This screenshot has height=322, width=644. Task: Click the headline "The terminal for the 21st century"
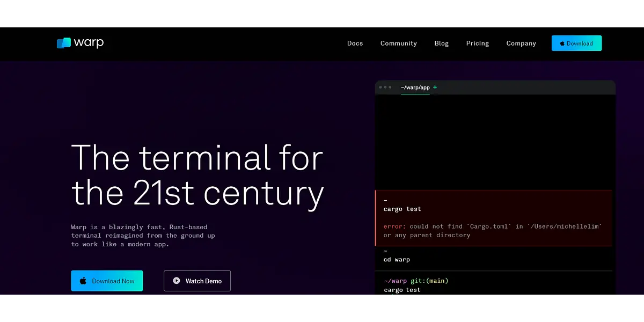(197, 175)
